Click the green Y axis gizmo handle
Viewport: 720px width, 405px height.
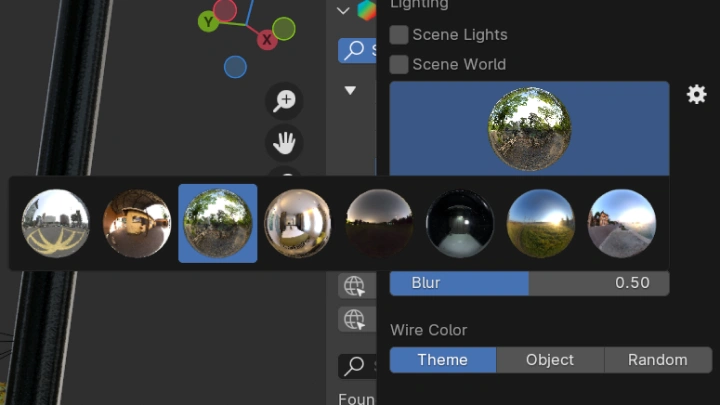208,21
